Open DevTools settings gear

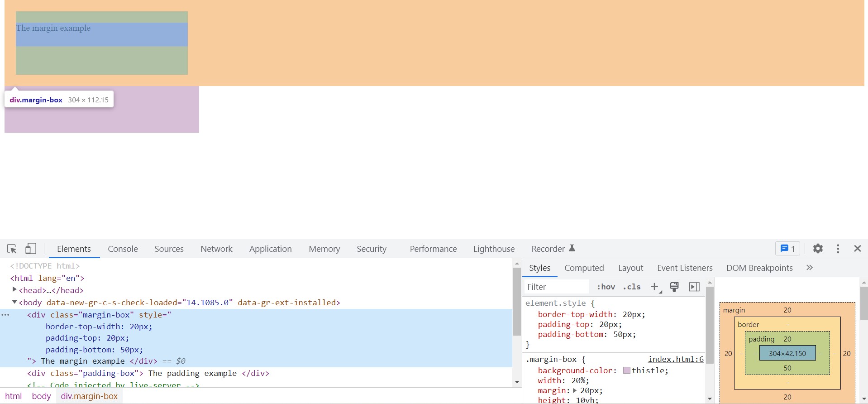point(818,249)
